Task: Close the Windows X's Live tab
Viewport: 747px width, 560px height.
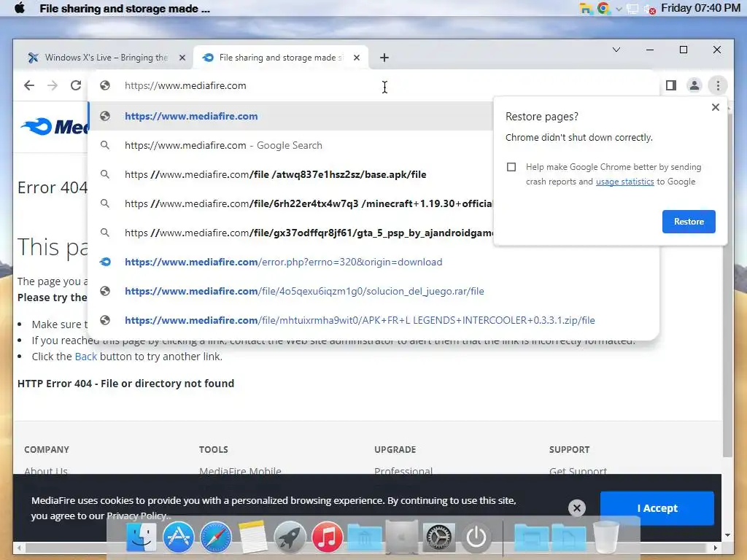Action: [x=182, y=58]
